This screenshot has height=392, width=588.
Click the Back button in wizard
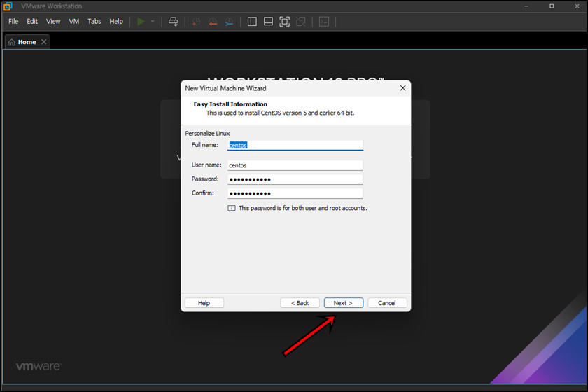(x=300, y=303)
